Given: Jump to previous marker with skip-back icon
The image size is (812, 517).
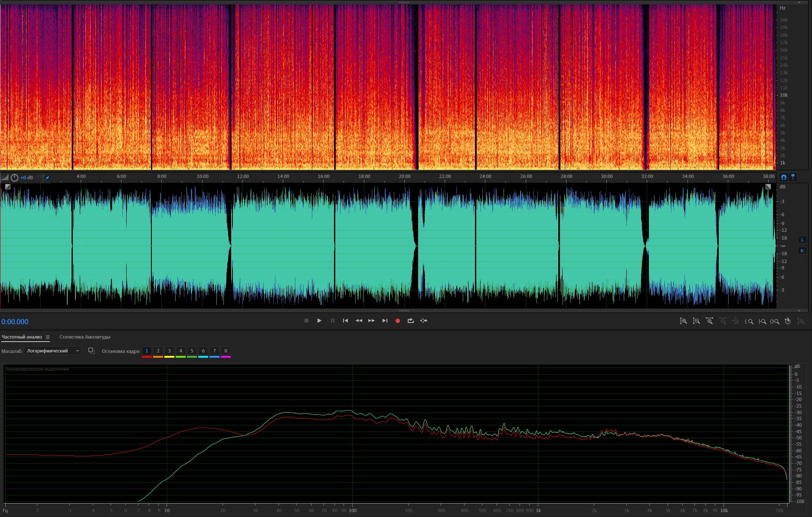Looking at the screenshot, I should pos(345,321).
